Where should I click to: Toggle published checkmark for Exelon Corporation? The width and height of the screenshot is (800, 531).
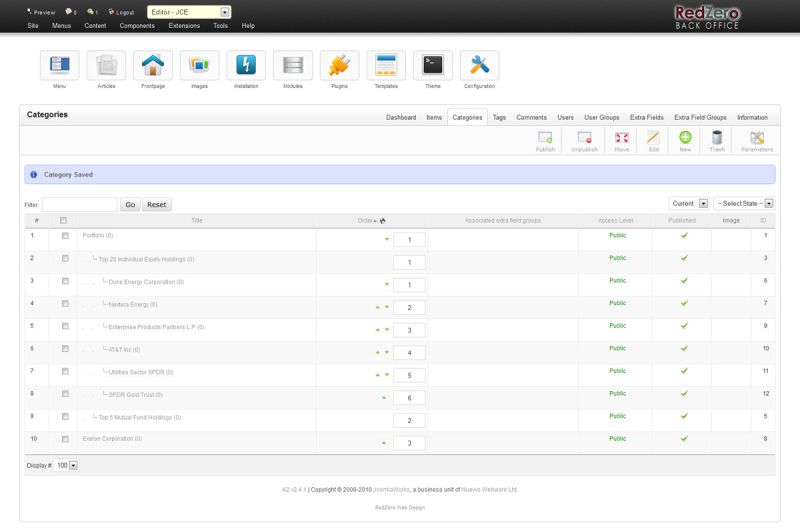pos(684,438)
